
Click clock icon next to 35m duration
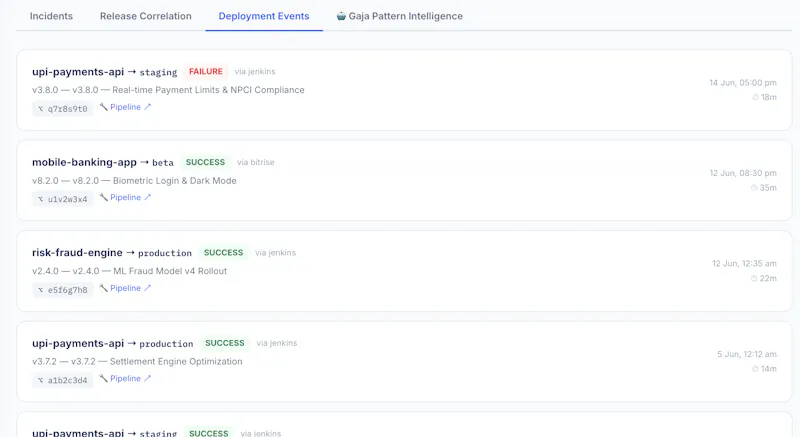pyautogui.click(x=754, y=188)
